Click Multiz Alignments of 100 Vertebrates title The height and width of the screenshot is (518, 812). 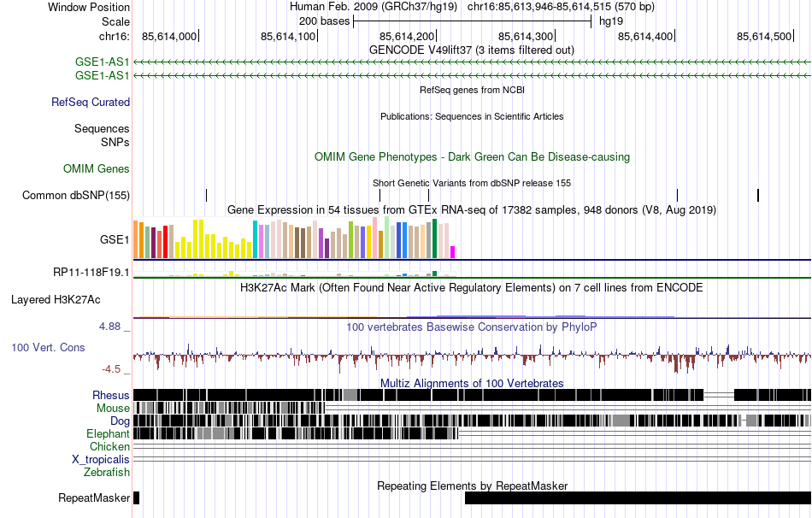point(472,383)
